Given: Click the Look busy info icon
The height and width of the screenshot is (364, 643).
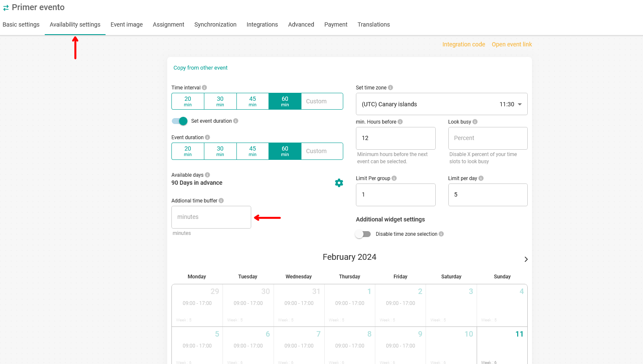Looking at the screenshot, I should point(475,122).
